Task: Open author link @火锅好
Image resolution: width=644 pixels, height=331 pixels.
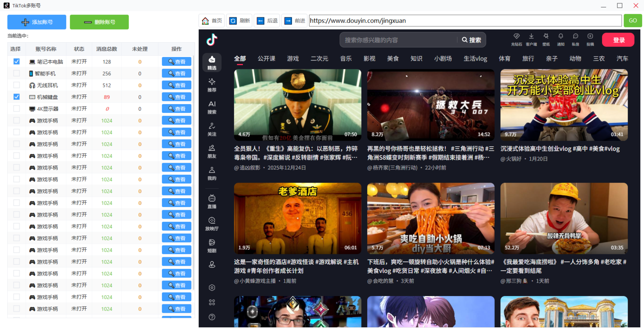Action: point(511,159)
